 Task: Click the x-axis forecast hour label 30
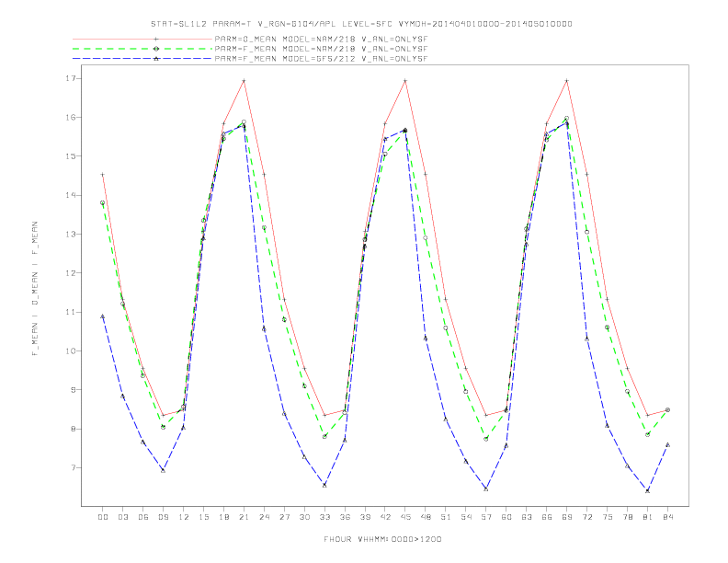tap(304, 517)
